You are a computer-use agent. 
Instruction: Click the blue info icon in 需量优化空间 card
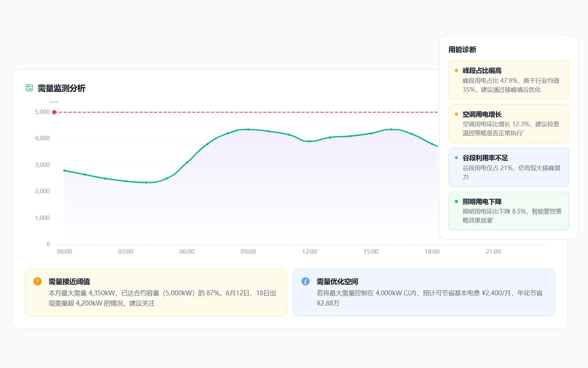305,281
